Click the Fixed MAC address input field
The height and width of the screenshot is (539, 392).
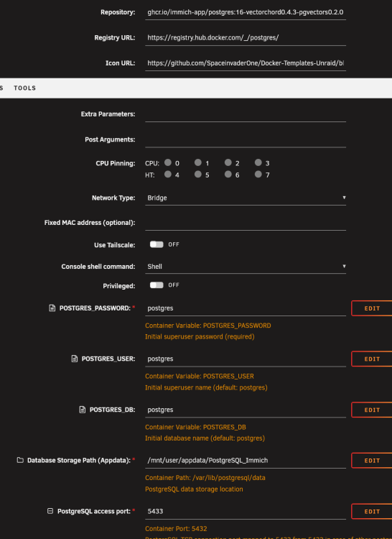coord(246,223)
